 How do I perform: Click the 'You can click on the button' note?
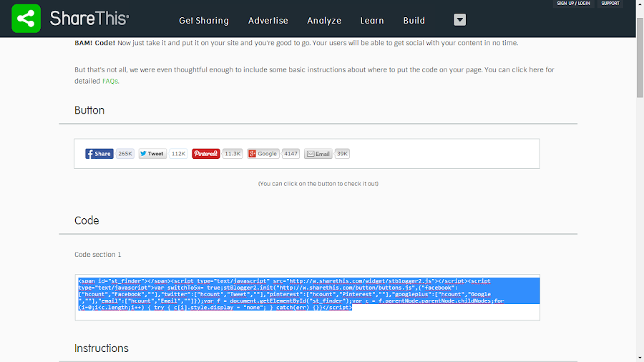318,183
